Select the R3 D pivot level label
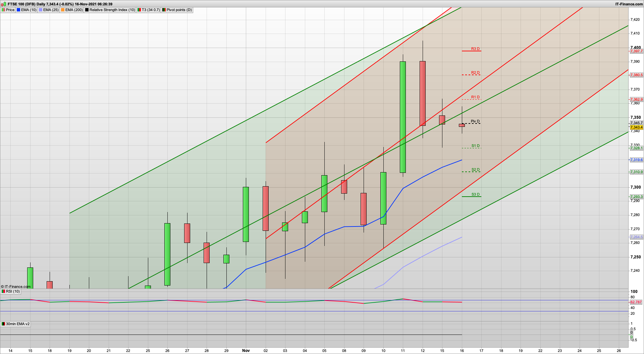Screen dimensions: 644x354 tap(475, 49)
